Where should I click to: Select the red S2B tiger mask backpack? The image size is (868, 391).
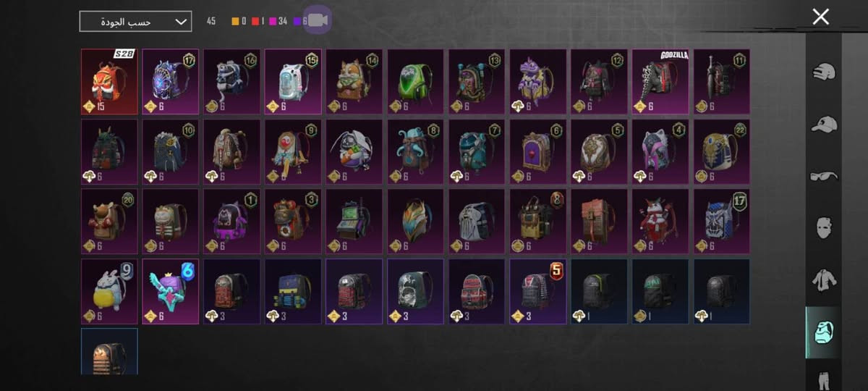pos(109,82)
